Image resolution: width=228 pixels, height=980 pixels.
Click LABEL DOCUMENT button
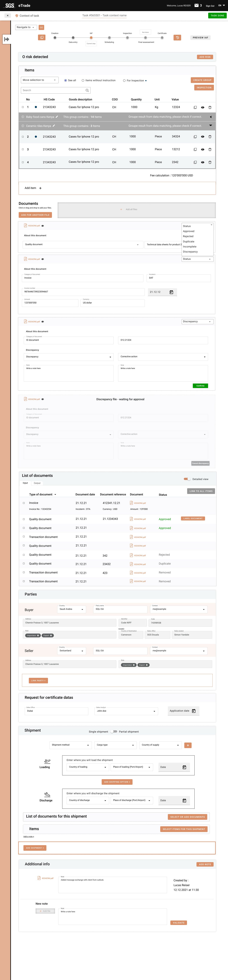pos(193,519)
